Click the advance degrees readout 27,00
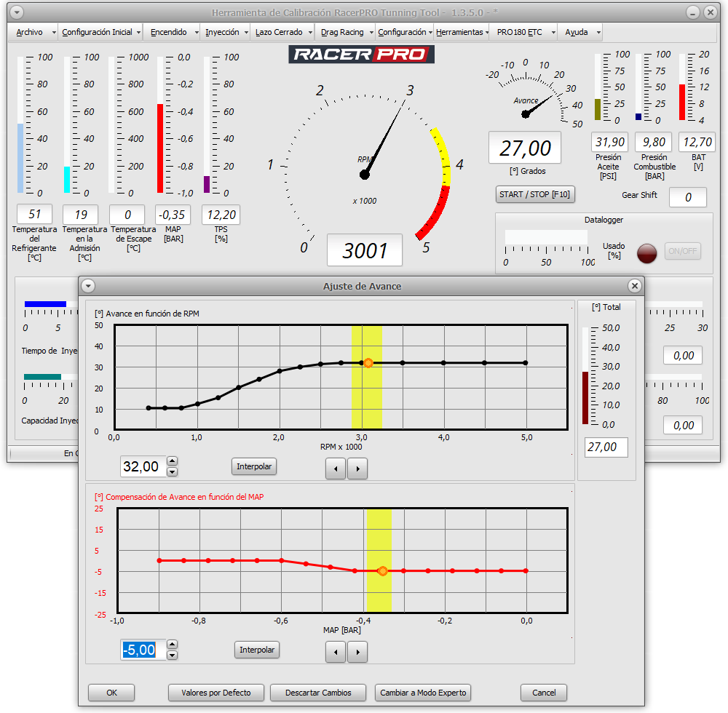Viewport: 728px width, 713px height. point(525,148)
